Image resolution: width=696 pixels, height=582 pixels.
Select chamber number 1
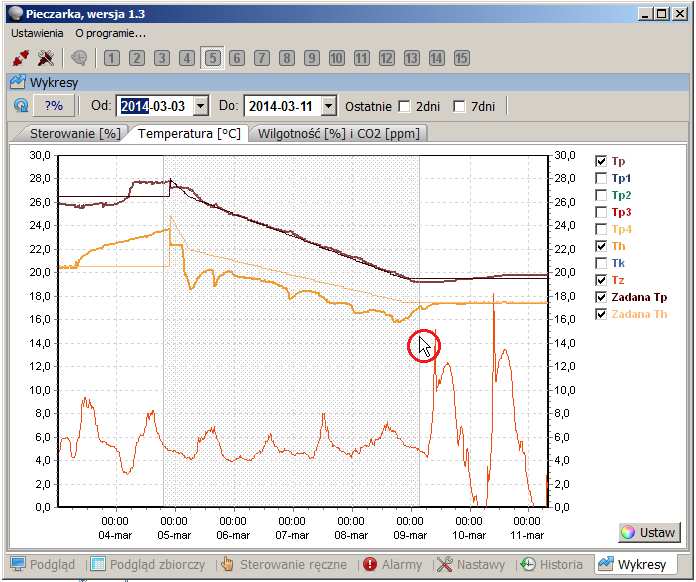[112, 58]
